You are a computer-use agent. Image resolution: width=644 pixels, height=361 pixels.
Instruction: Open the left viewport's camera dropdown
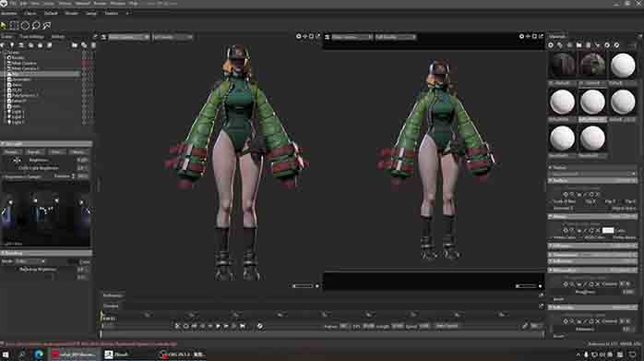tap(128, 37)
